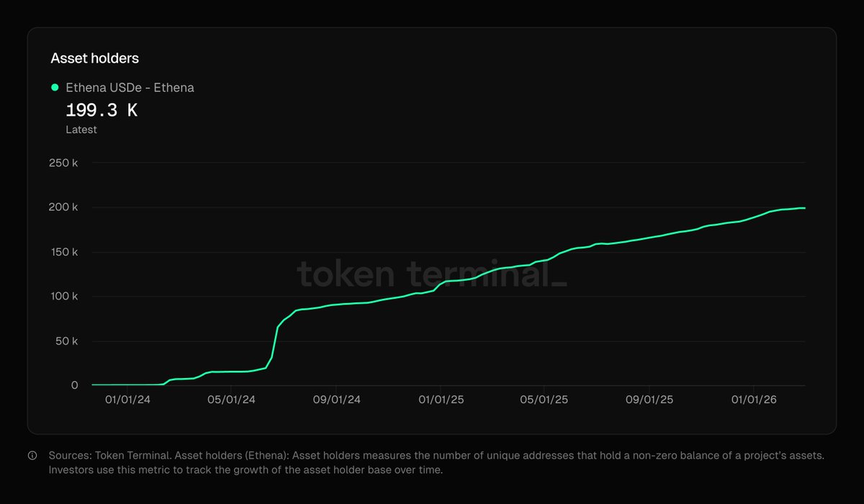Screen dimensions: 864x504
Task: Click the 150 k y-axis label
Action: pos(64,253)
